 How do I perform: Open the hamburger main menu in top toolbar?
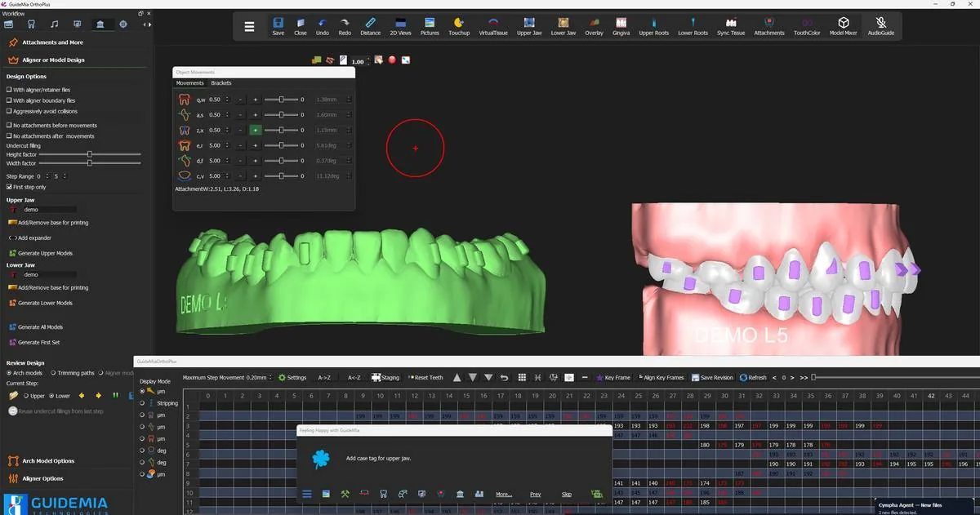[249, 26]
